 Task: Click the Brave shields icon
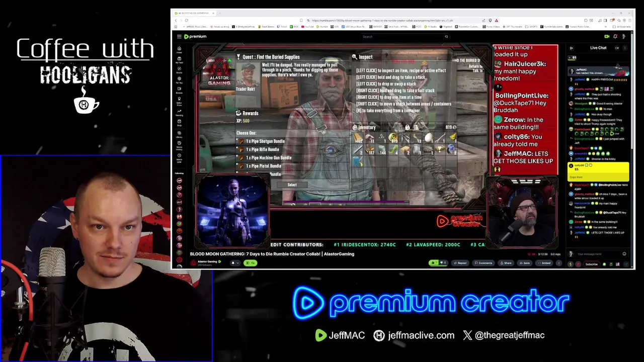(x=490, y=20)
